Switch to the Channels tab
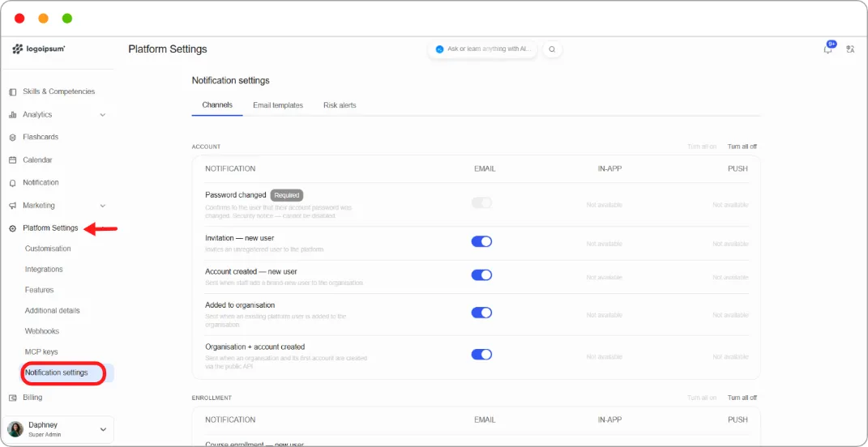The width and height of the screenshot is (868, 447). [x=217, y=105]
